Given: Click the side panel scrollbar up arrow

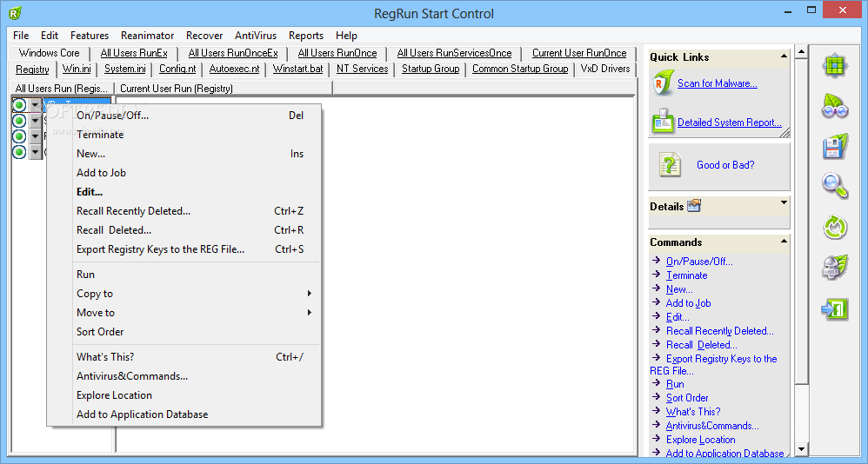Looking at the screenshot, I should coord(801,52).
